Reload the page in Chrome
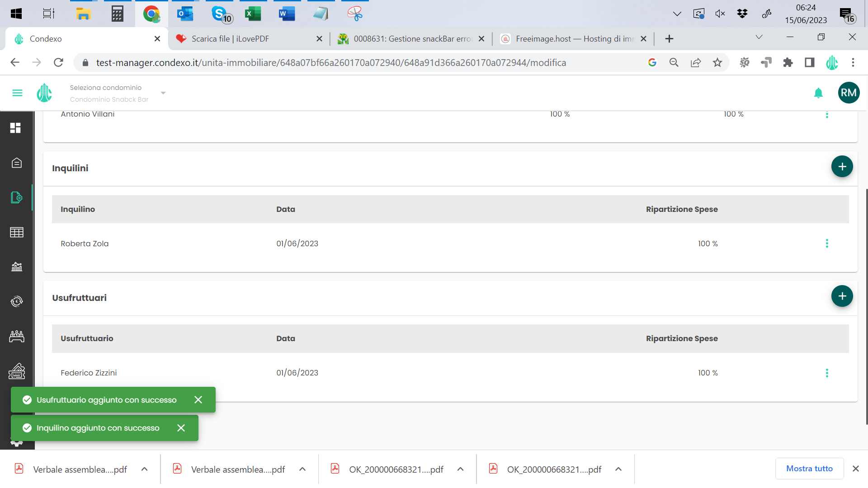 [x=58, y=62]
